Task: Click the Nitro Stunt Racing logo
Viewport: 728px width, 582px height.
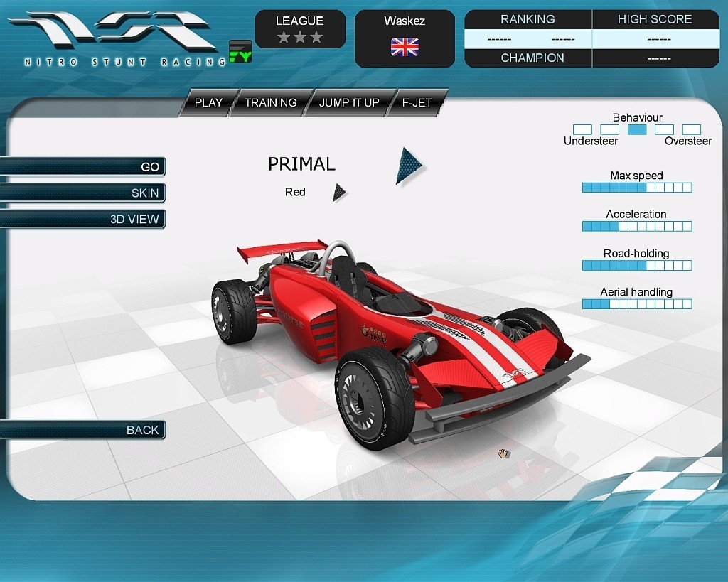Action: click(117, 39)
